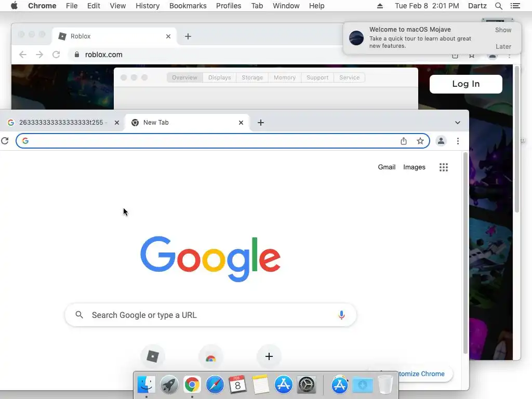Click the New Tab page scrollbar

[465, 253]
